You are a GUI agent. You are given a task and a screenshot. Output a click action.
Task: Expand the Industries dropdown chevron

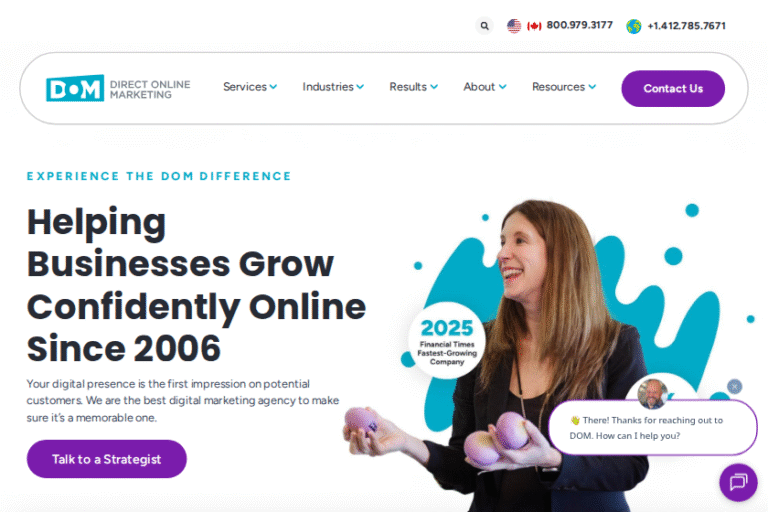(360, 87)
